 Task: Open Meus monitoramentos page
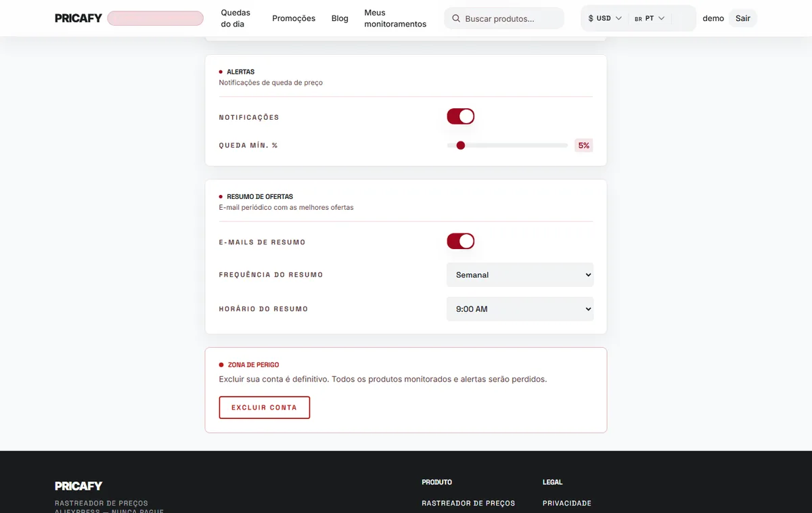(x=395, y=18)
